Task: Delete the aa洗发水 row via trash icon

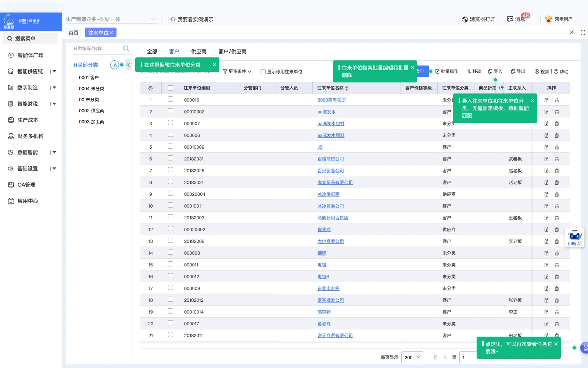Action: point(557,112)
